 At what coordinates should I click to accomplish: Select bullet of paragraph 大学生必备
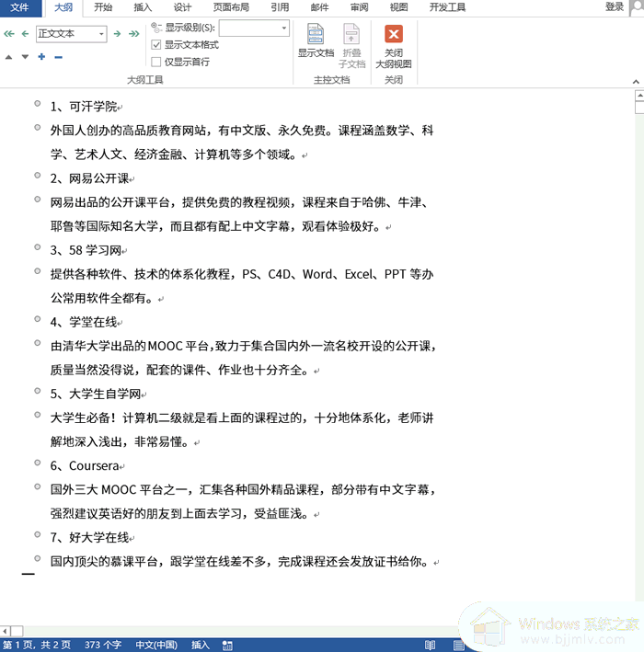(x=38, y=415)
